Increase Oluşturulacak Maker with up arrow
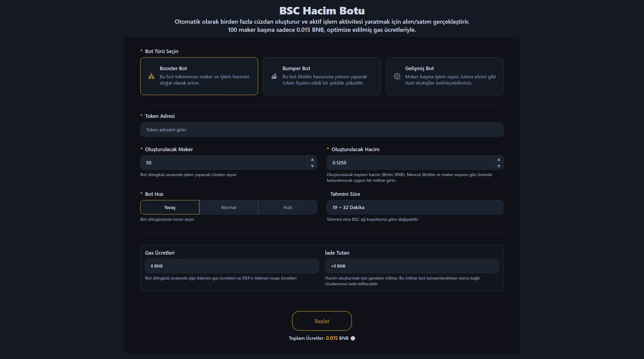 coord(312,159)
